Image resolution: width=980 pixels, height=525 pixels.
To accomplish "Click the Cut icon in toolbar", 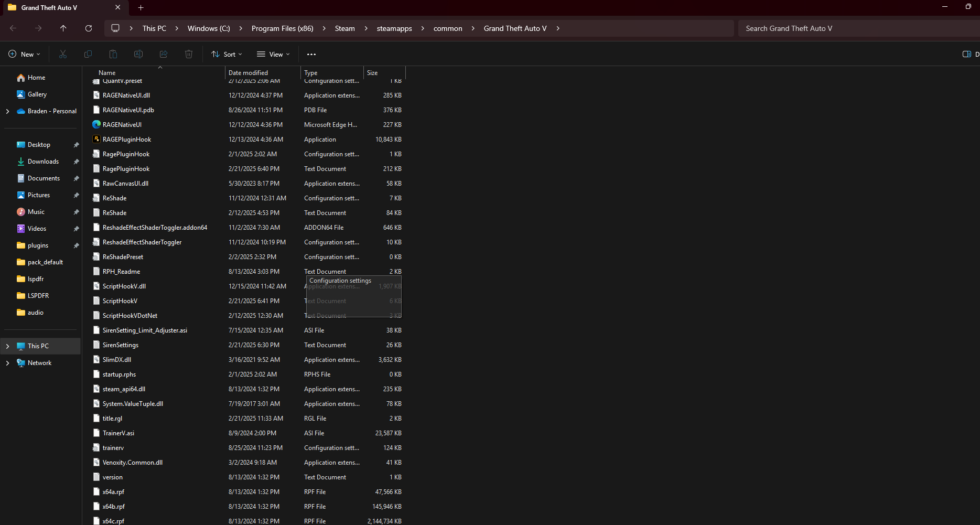I will [63, 54].
